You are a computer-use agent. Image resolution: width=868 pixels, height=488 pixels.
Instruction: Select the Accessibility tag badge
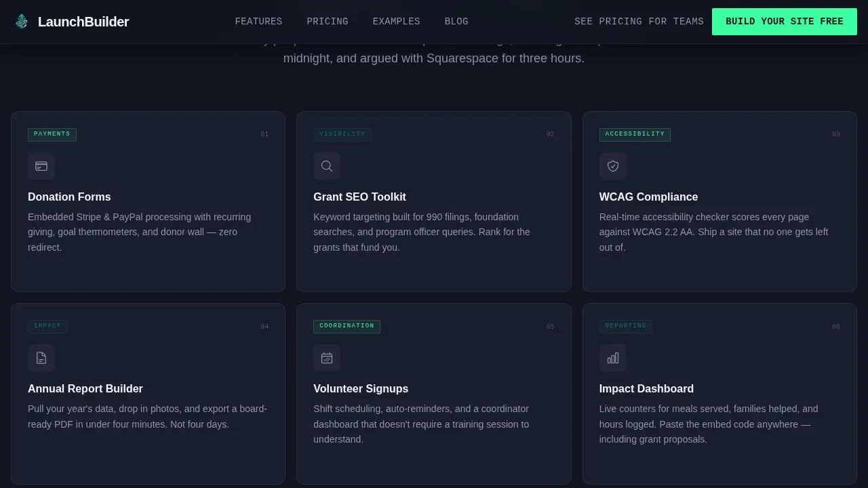click(x=635, y=134)
